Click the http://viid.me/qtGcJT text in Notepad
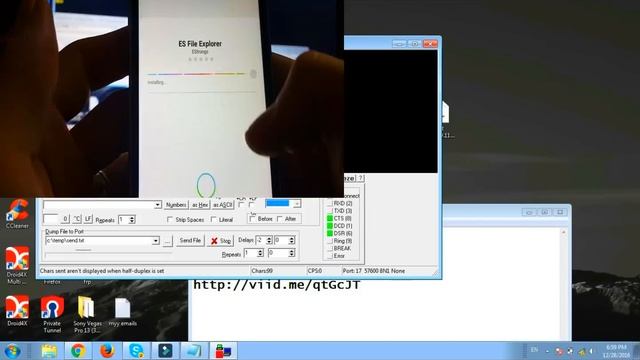The image size is (640, 360). 277,285
